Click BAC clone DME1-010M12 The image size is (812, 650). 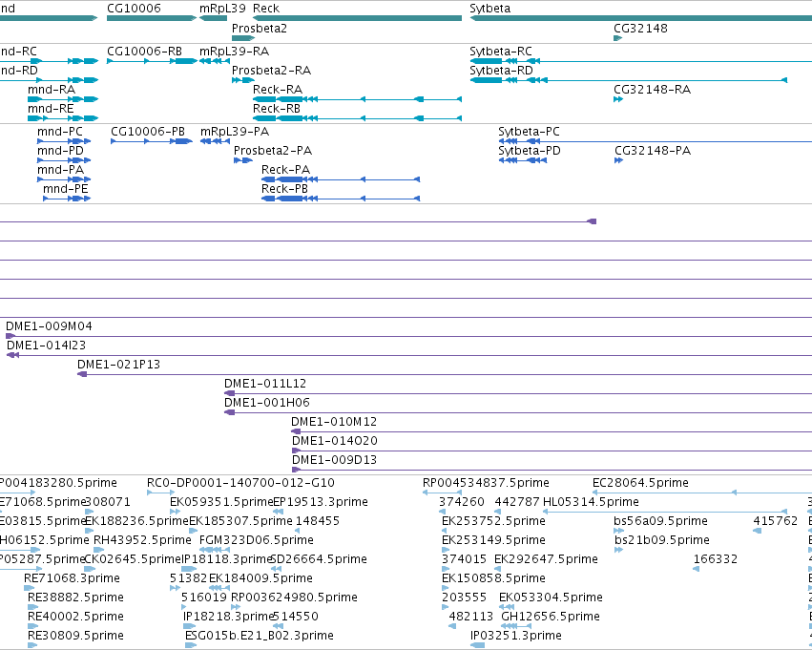click(334, 422)
